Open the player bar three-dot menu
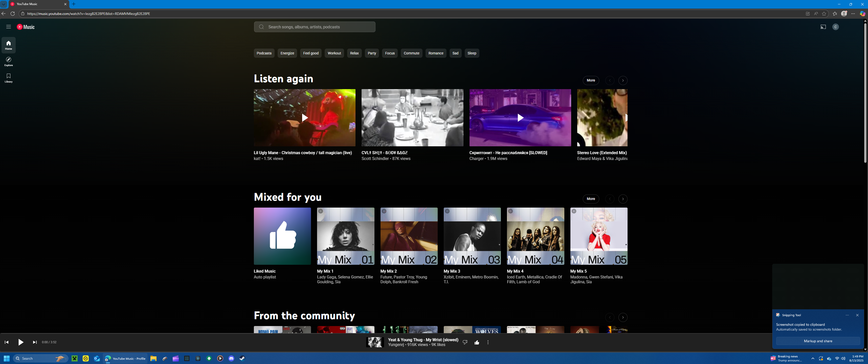This screenshot has height=364, width=868. click(x=487, y=342)
